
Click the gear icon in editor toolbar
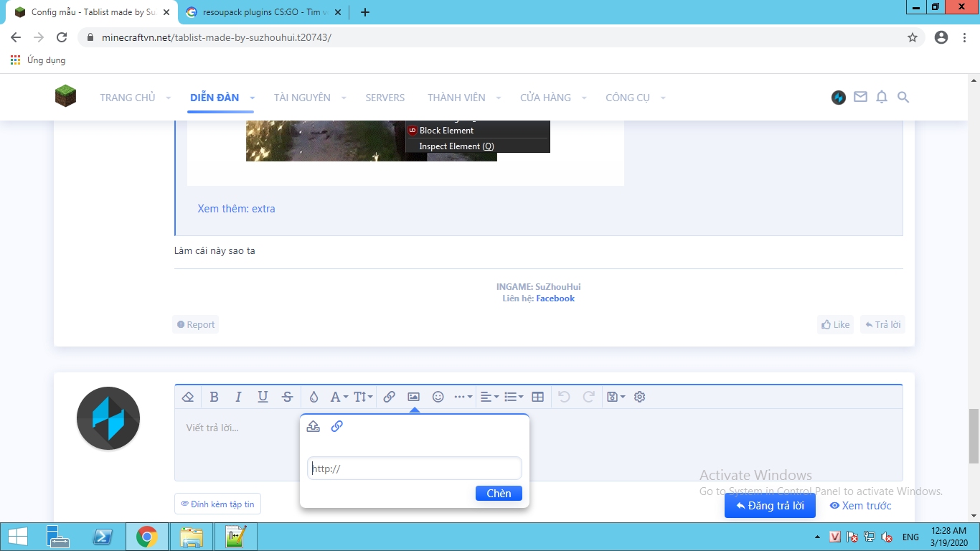(x=640, y=397)
